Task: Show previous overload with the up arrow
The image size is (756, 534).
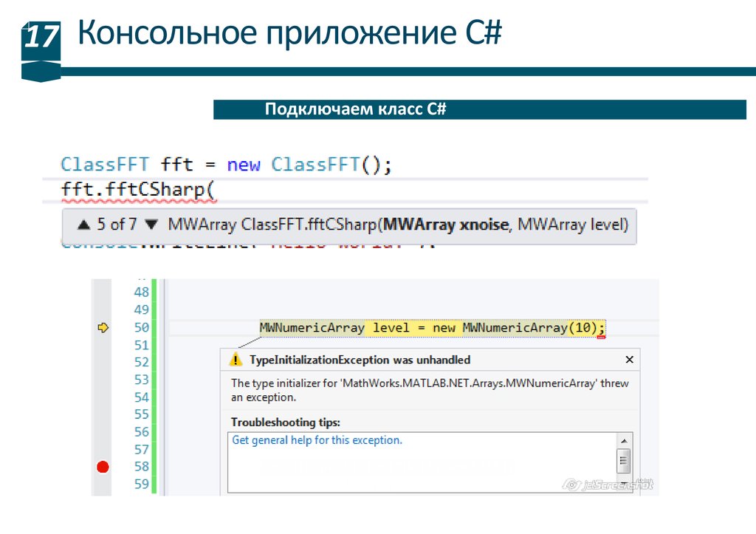Action: [x=83, y=225]
